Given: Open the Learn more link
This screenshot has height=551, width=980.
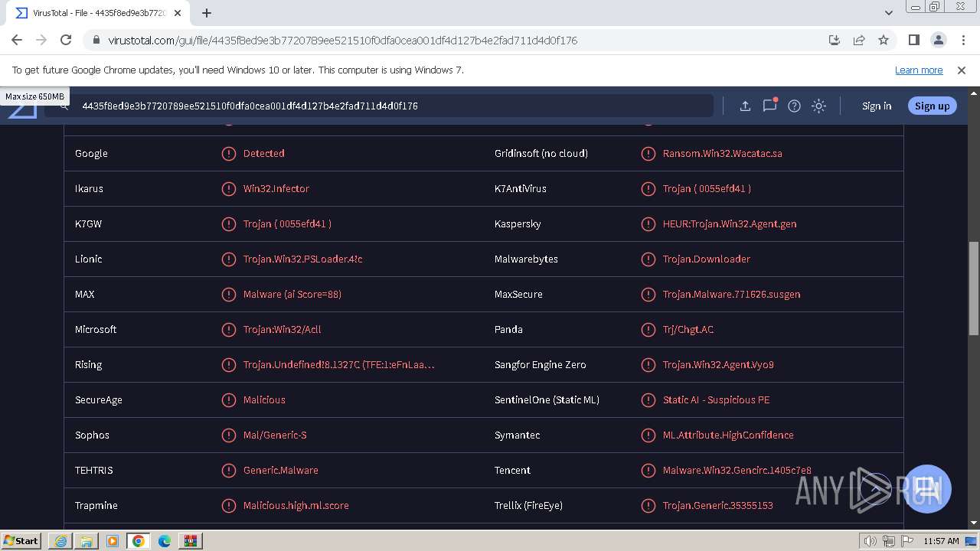Looking at the screenshot, I should click(919, 70).
